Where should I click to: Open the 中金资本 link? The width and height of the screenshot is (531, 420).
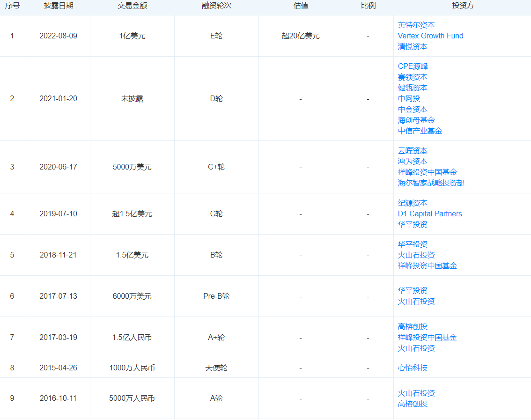click(413, 110)
